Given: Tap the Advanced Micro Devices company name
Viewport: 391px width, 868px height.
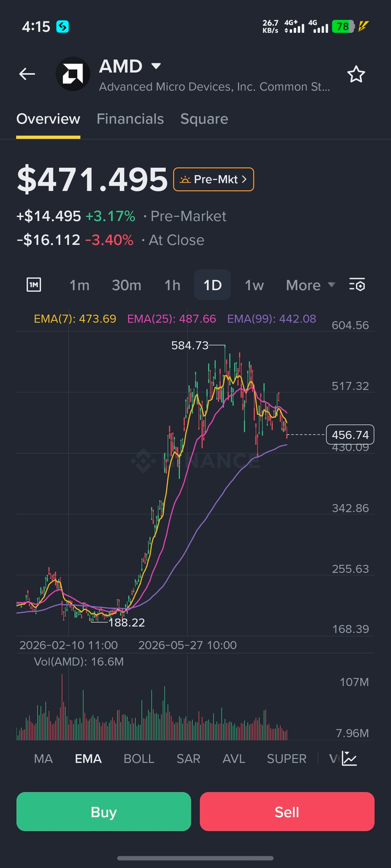Looking at the screenshot, I should tap(214, 86).
